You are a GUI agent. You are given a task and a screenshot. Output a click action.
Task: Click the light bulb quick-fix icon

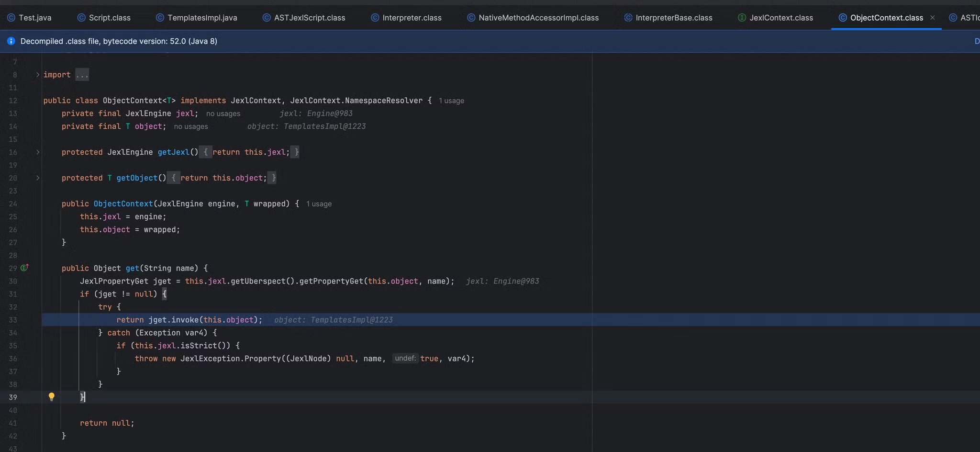point(52,396)
